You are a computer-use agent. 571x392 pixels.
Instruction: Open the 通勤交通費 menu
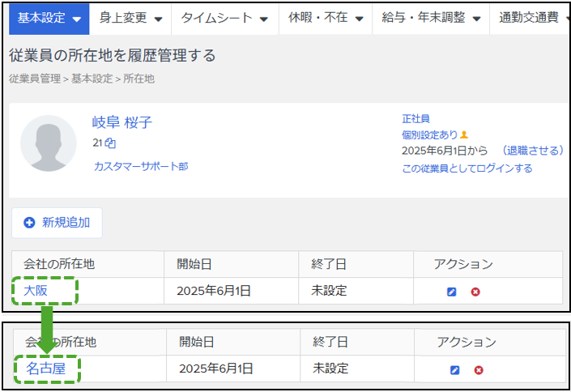[x=531, y=18]
